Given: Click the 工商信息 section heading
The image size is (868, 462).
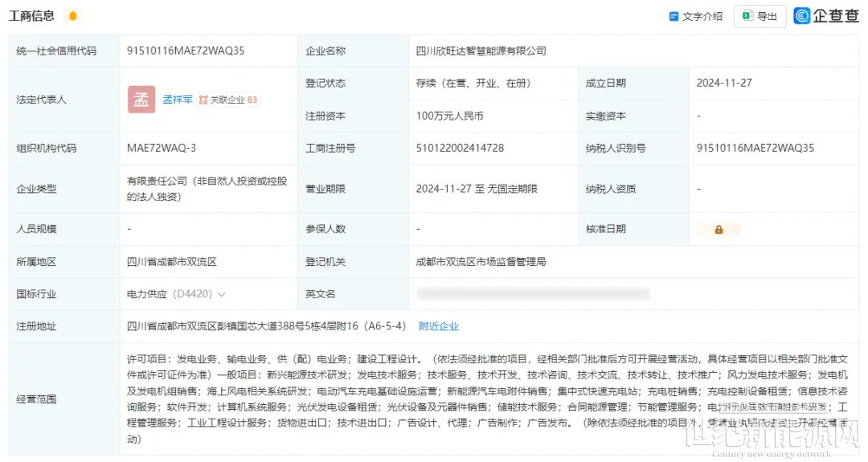Looking at the screenshot, I should pos(31,16).
